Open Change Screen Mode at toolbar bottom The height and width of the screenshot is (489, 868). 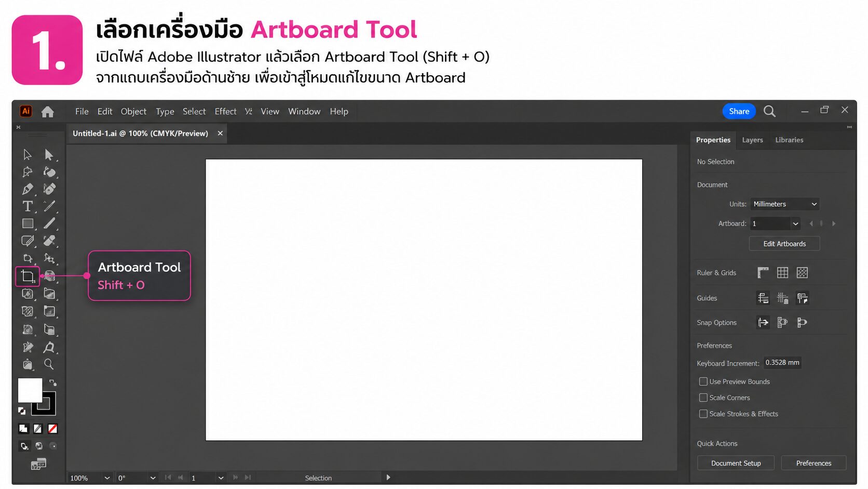point(38,464)
